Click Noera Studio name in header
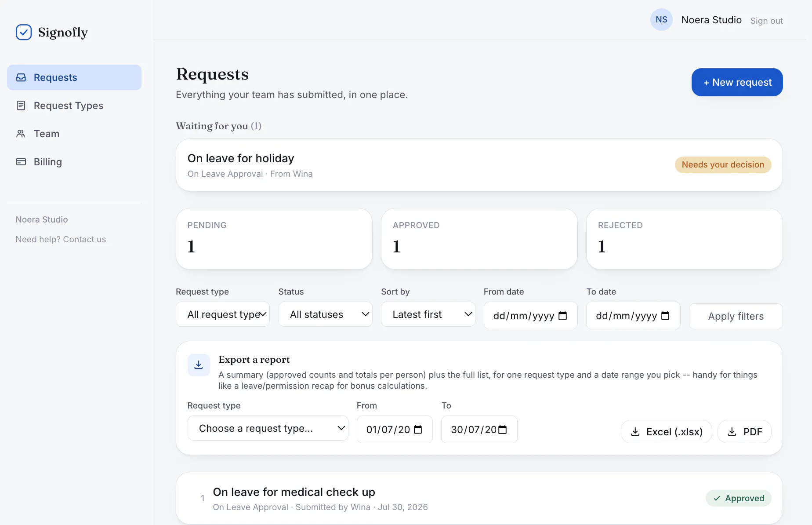 click(x=711, y=20)
